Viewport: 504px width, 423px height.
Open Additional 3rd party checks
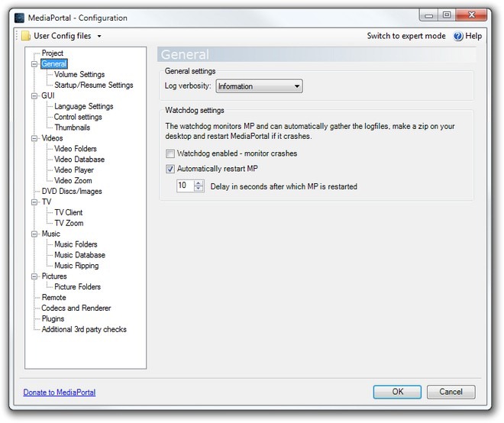pos(84,329)
